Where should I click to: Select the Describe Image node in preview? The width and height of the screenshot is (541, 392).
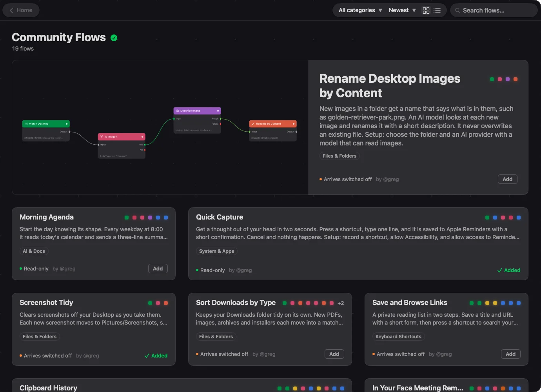[x=197, y=120]
